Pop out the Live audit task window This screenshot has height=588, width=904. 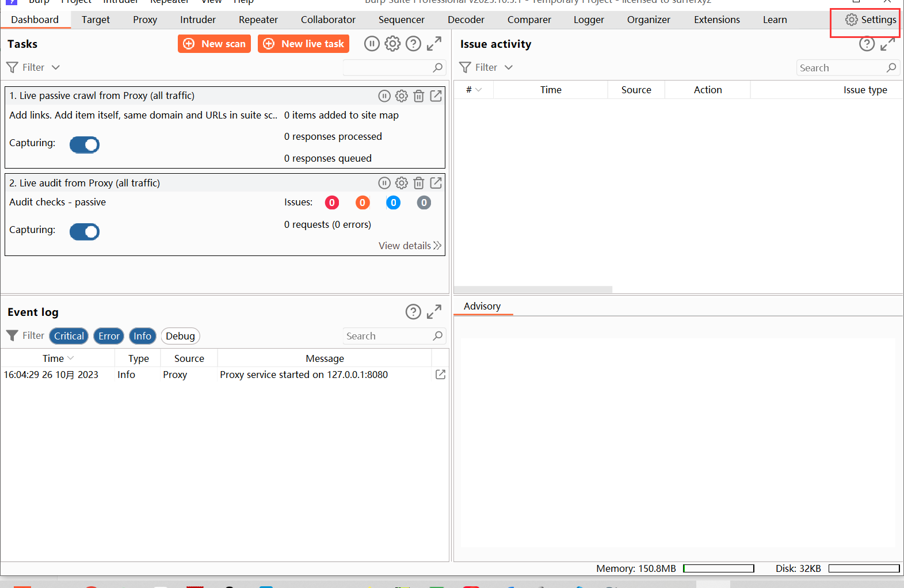click(x=436, y=183)
